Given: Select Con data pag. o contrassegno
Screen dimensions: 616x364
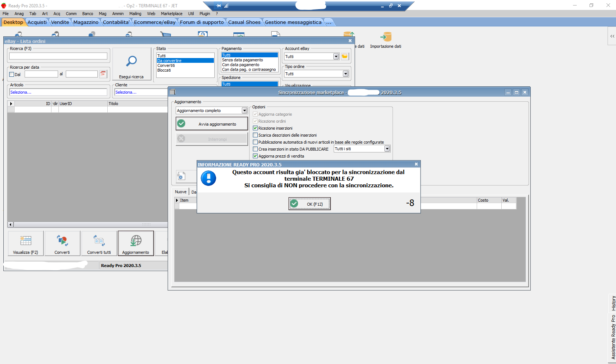Looking at the screenshot, I should point(249,69).
